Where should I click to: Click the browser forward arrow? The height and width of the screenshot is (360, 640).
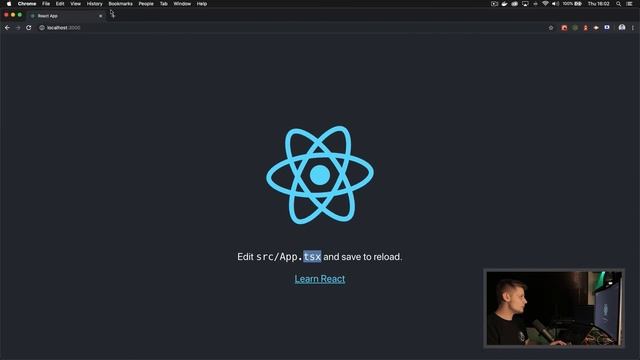18,28
